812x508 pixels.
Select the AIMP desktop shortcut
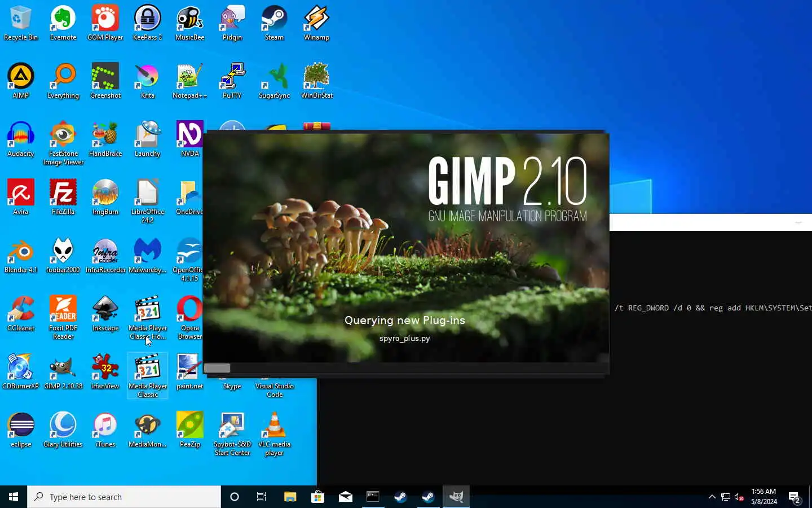[21, 81]
